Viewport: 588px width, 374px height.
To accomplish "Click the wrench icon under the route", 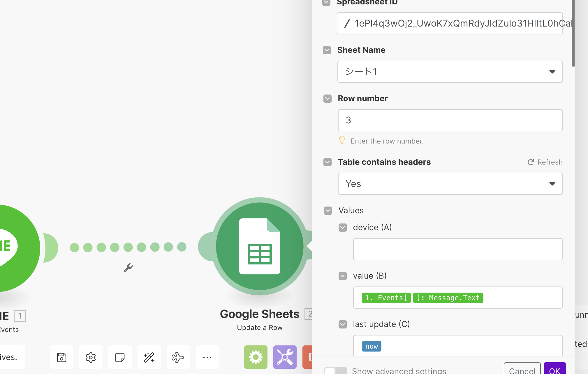I will pyautogui.click(x=128, y=268).
